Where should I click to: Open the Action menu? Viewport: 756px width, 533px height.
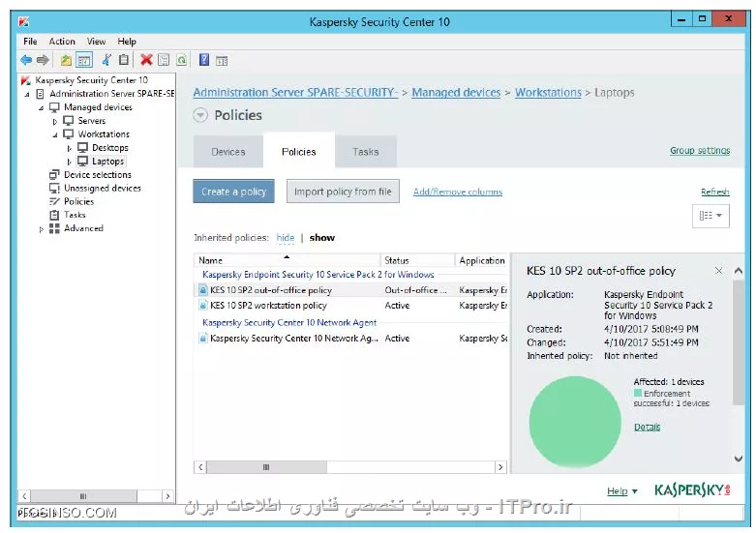(62, 42)
